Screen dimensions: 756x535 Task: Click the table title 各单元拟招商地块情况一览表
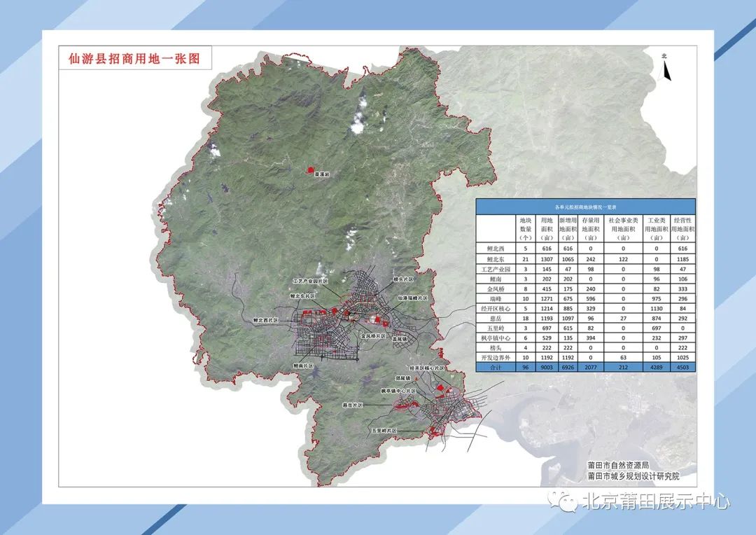coord(585,207)
